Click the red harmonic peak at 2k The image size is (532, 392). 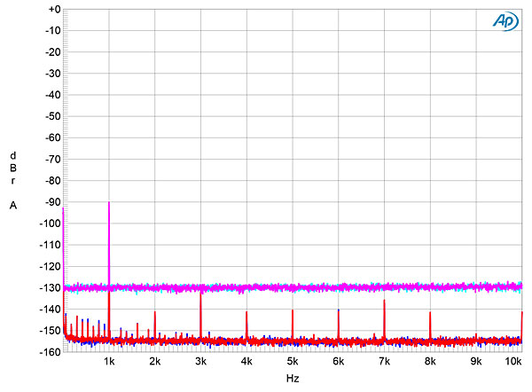click(x=154, y=312)
